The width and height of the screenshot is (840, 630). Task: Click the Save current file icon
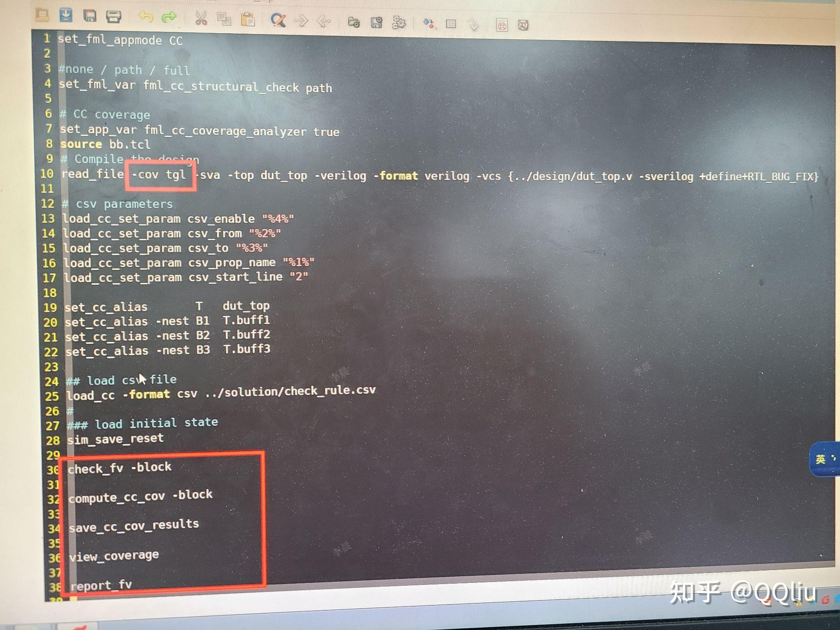(66, 16)
